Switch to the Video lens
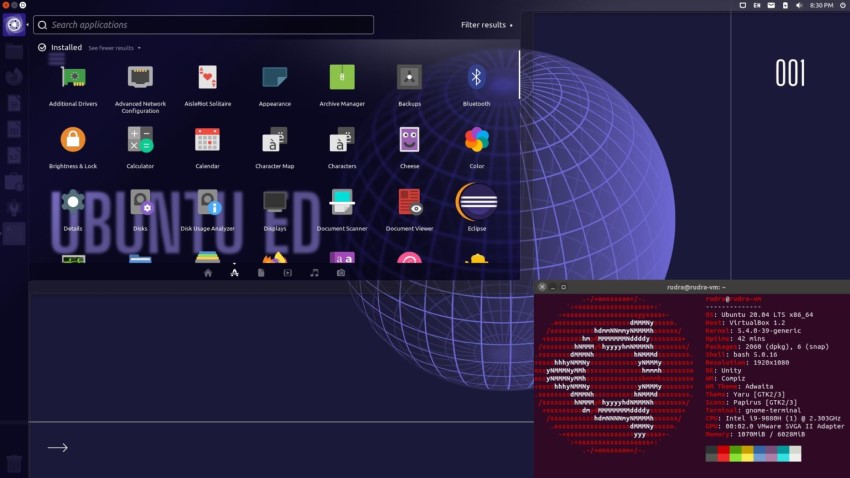The width and height of the screenshot is (850, 478). [x=287, y=273]
